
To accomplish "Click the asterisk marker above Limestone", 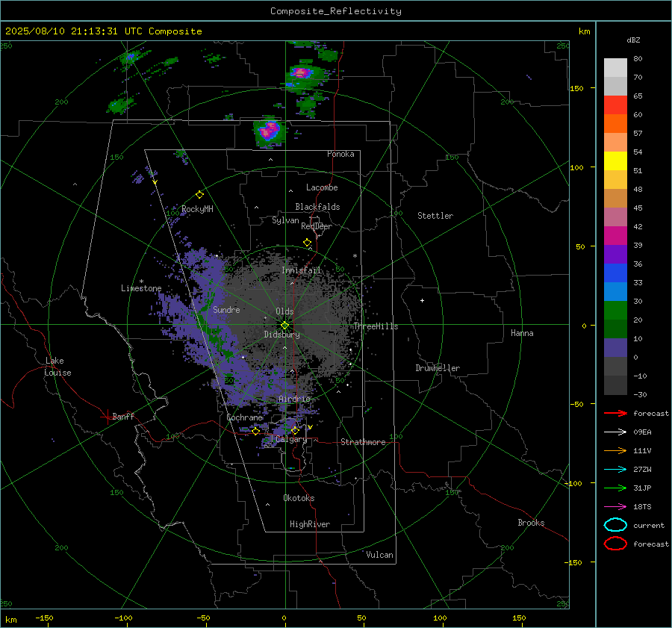I will click(x=141, y=282).
